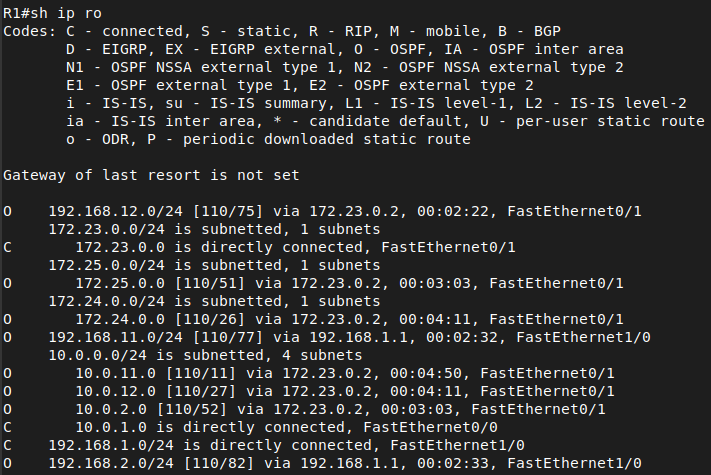The image size is (711, 475).
Task: Click the Codes legend first line
Action: 282,31
